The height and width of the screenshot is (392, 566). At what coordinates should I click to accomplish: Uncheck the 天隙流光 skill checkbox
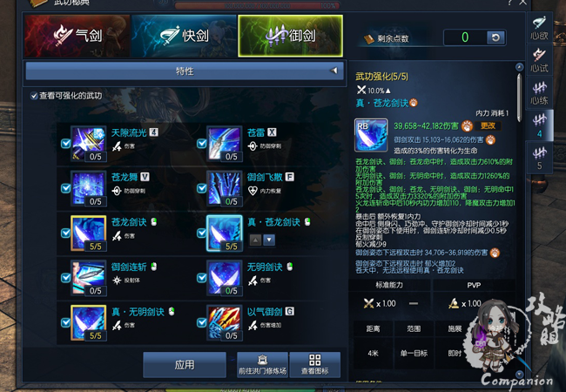point(65,144)
